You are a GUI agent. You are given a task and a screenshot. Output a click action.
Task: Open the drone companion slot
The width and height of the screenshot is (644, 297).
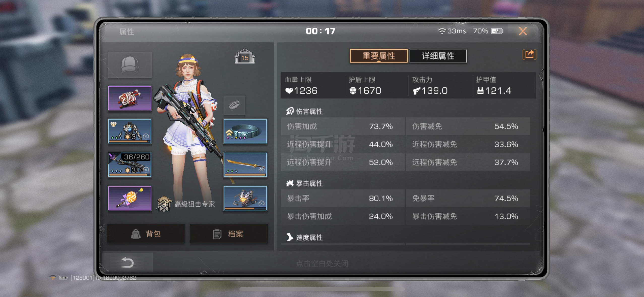(245, 199)
